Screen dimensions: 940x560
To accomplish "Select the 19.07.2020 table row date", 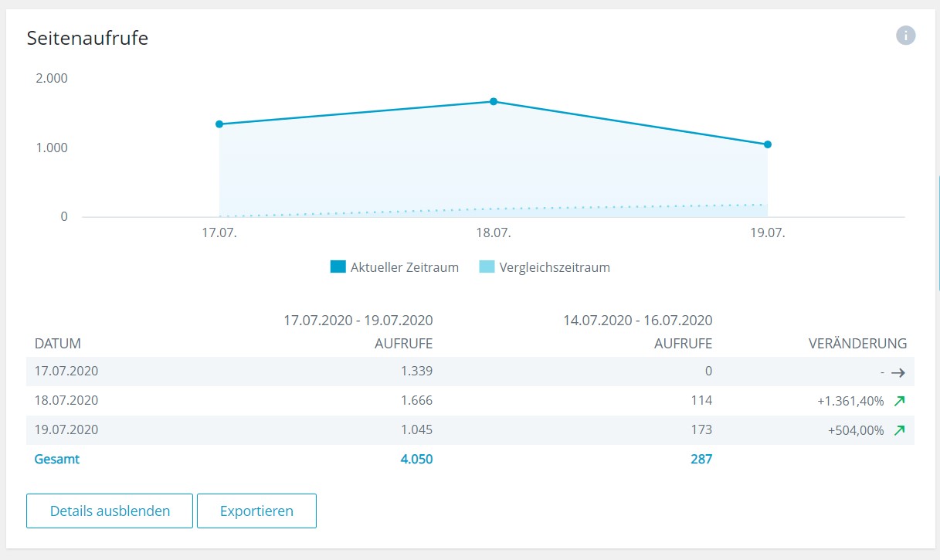I will [x=66, y=429].
